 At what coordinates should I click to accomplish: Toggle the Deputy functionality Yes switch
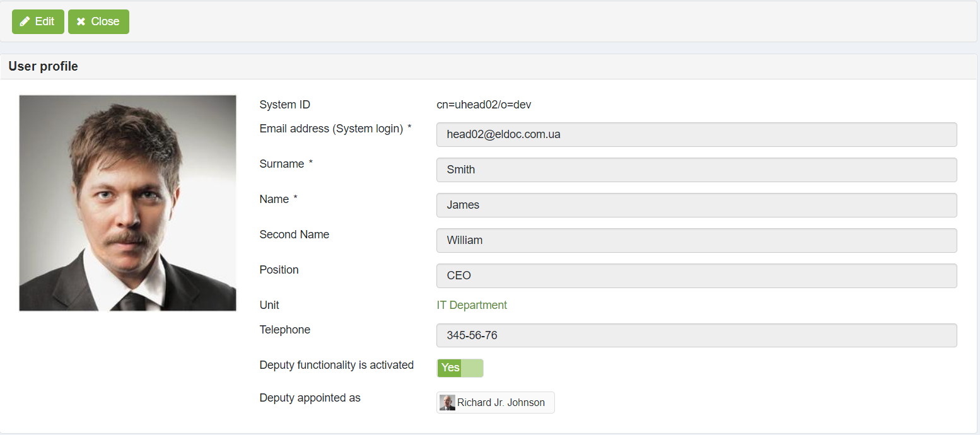(x=460, y=368)
